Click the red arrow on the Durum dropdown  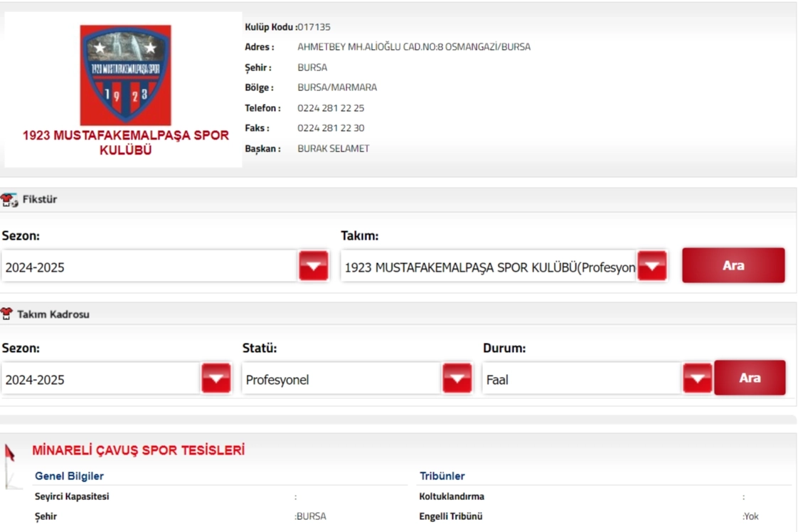pyautogui.click(x=697, y=379)
